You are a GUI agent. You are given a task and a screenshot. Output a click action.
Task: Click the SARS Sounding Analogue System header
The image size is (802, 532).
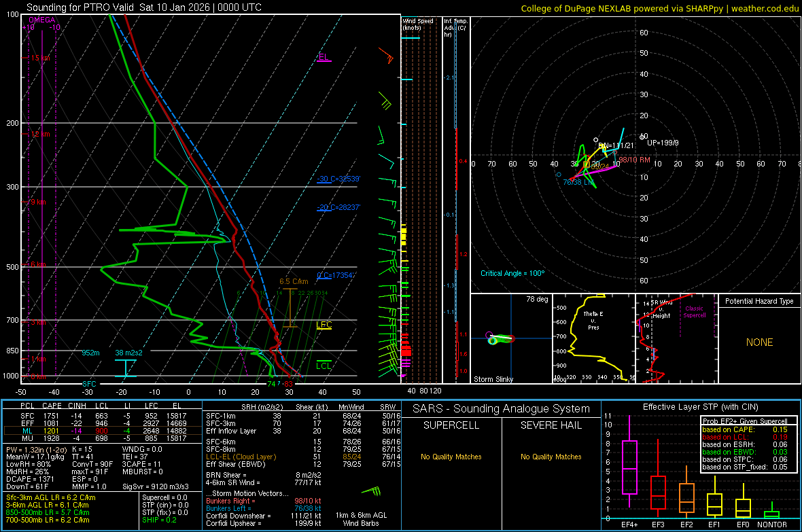coord(502,409)
